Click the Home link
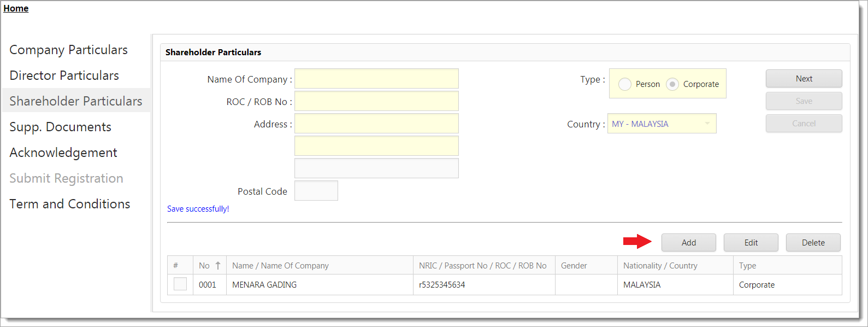Image resolution: width=868 pixels, height=327 pixels. click(16, 8)
